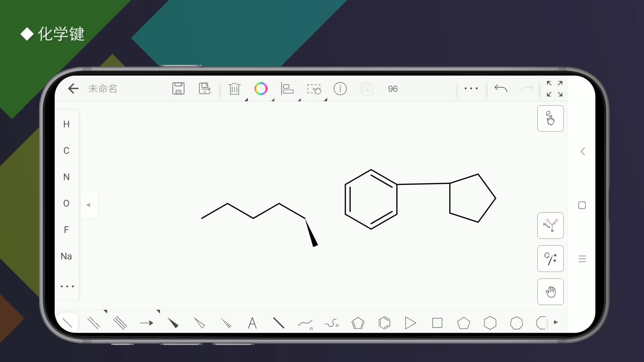
Task: Pick the benzene ring template
Action: tap(384, 323)
